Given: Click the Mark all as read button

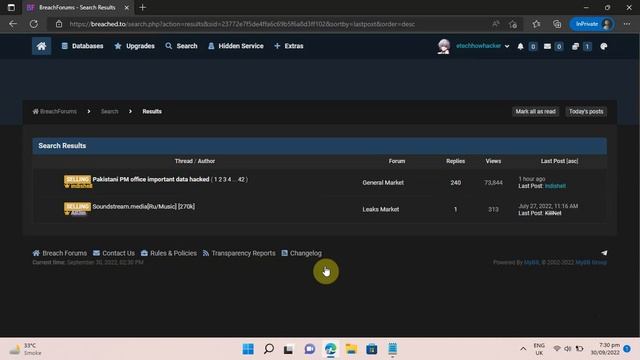Looking at the screenshot, I should point(535,111).
